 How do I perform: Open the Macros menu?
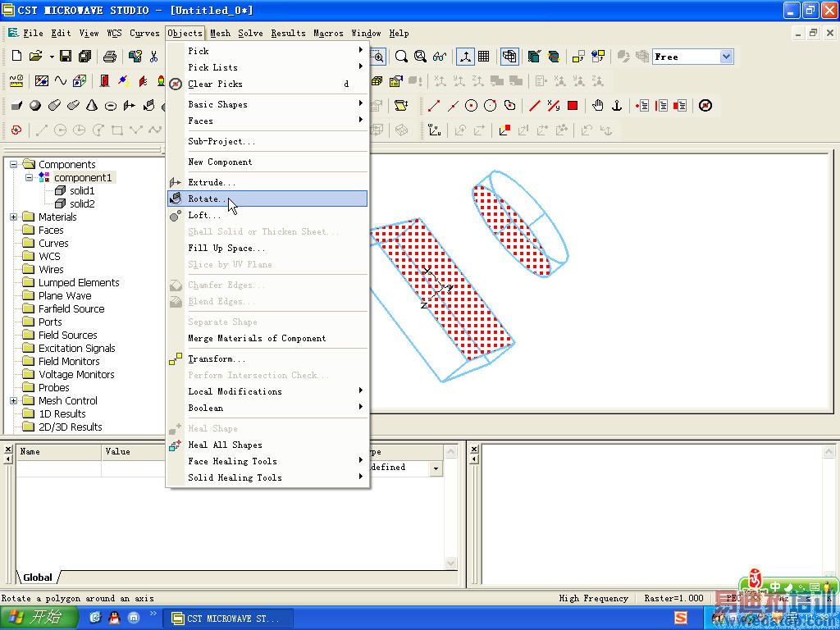[x=328, y=33]
